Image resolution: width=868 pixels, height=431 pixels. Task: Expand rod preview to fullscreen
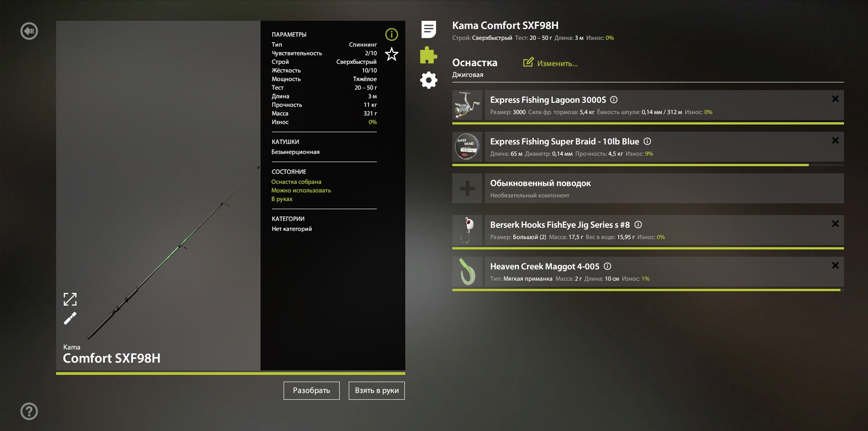tap(70, 299)
